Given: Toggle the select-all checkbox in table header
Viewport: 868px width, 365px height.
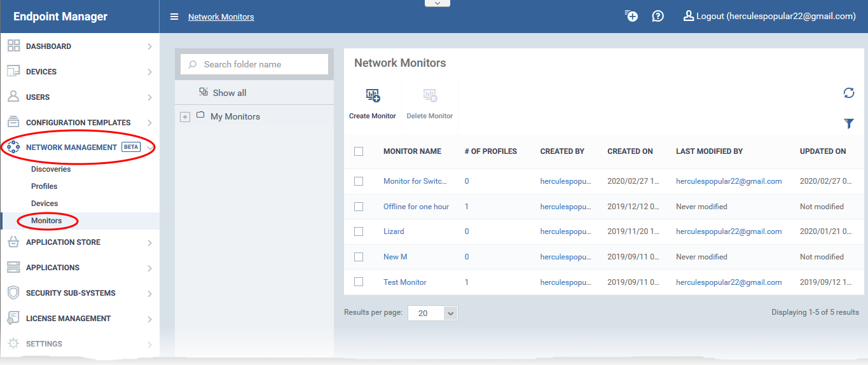Looking at the screenshot, I should (359, 151).
